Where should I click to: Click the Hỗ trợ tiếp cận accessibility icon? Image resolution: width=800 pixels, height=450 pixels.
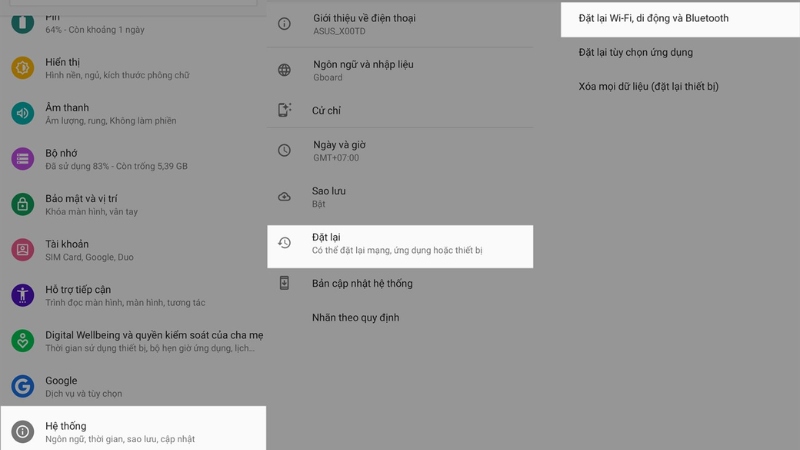click(22, 295)
